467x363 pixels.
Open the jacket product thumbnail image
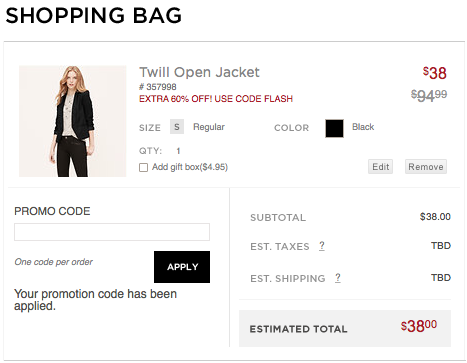(73, 121)
